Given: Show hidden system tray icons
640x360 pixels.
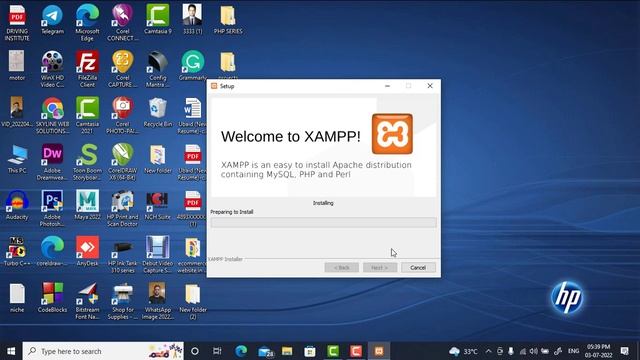Looking at the screenshot, I should 489,351.
